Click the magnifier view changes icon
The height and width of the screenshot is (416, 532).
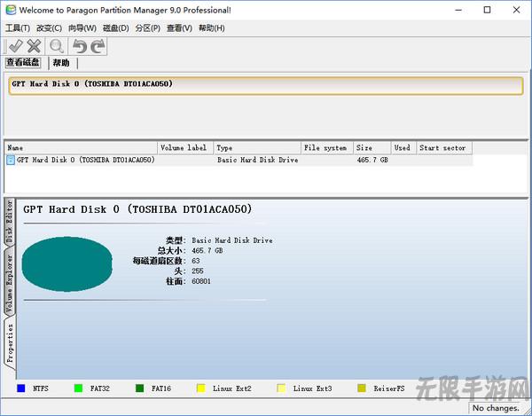click(x=57, y=46)
